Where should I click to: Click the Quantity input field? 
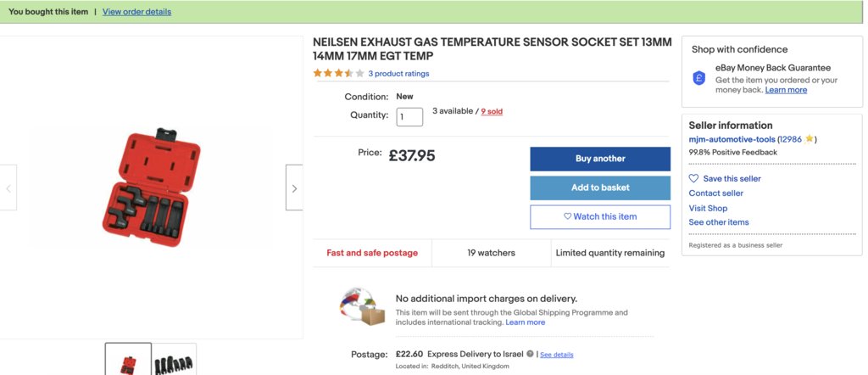coord(409,117)
